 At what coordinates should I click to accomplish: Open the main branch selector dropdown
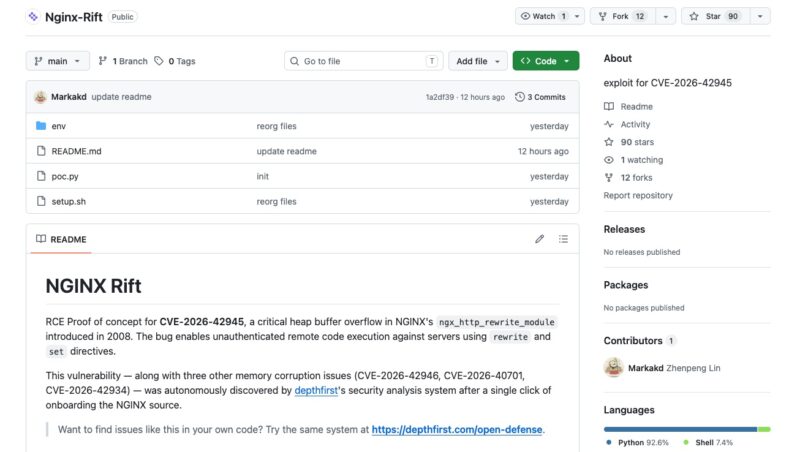(58, 61)
